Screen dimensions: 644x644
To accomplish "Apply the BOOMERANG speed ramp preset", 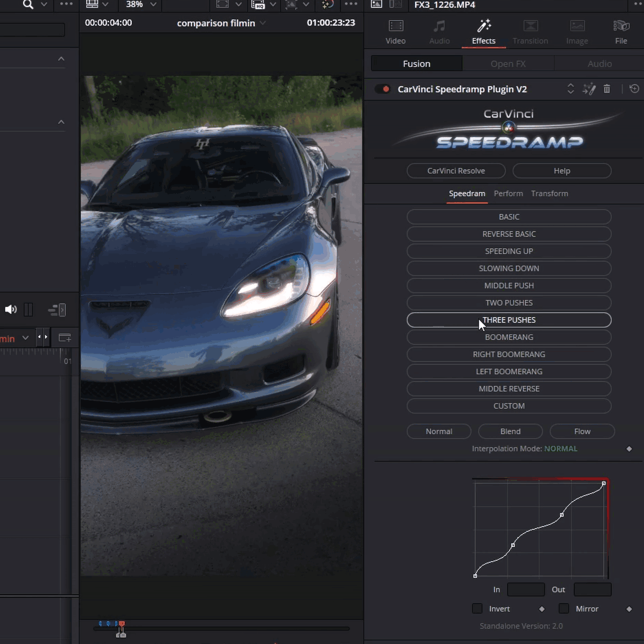I will pos(509,337).
